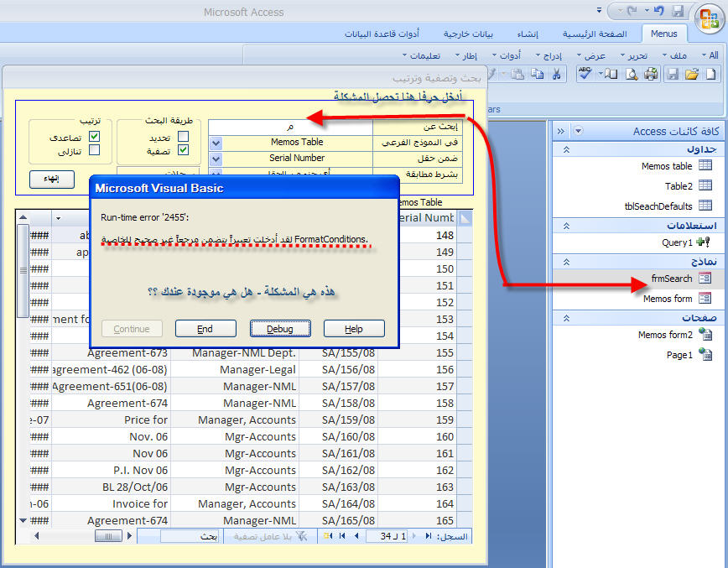Click End in Visual Basic dialog
This screenshot has width=728, height=568.
point(205,329)
